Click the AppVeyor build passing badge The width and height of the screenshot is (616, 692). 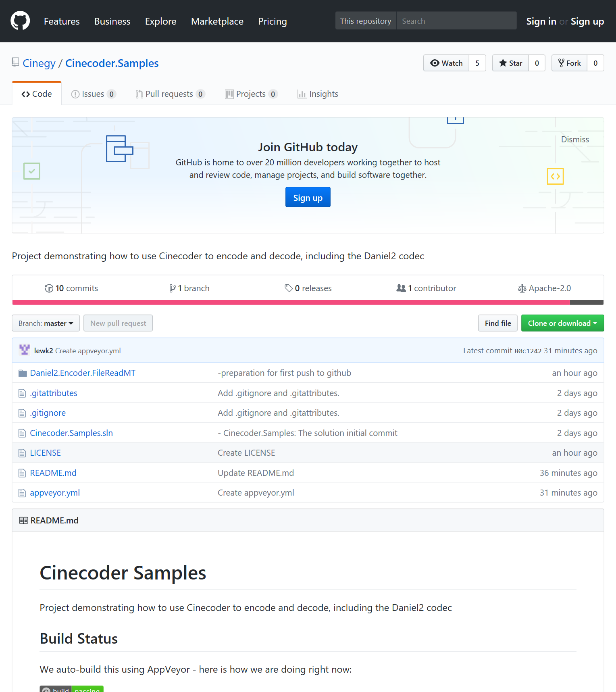click(x=71, y=689)
